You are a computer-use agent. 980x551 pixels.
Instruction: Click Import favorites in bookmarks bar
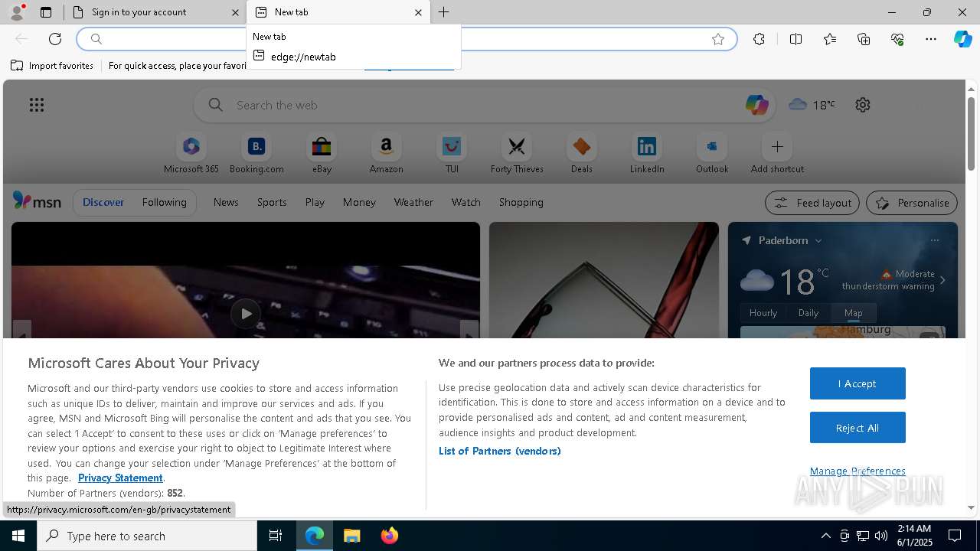tap(52, 66)
